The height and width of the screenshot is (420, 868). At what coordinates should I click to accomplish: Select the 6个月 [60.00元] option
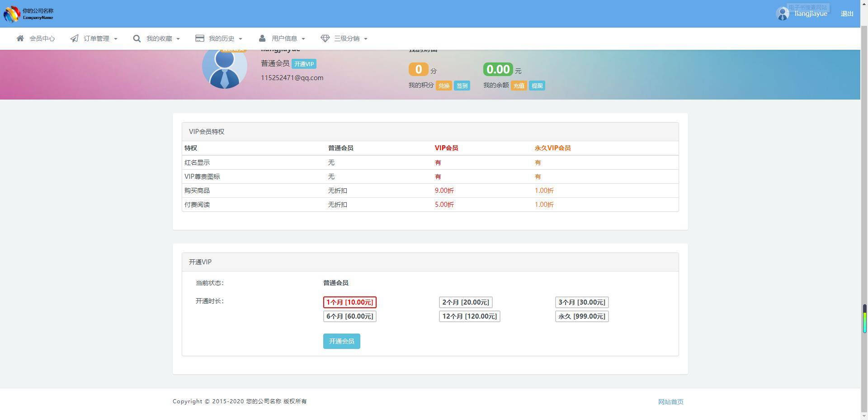[350, 316]
